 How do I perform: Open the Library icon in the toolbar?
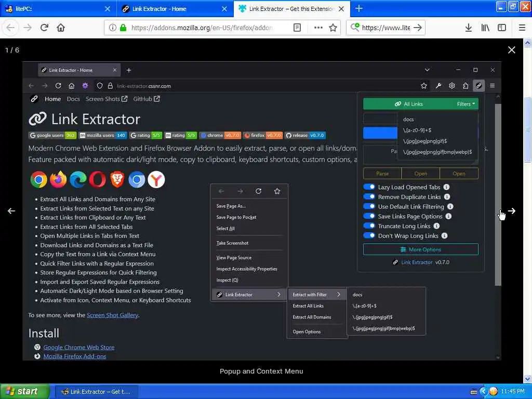point(485,28)
